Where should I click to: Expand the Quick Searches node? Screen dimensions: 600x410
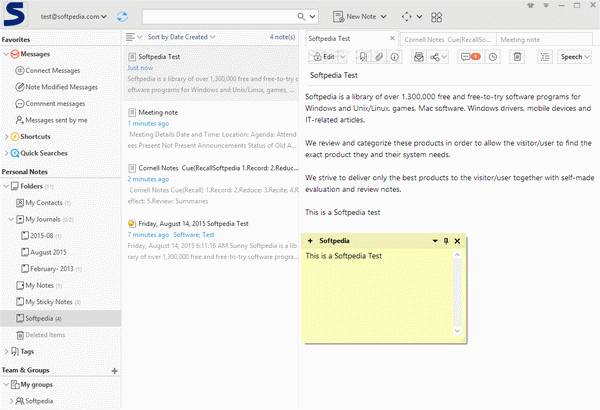6,153
